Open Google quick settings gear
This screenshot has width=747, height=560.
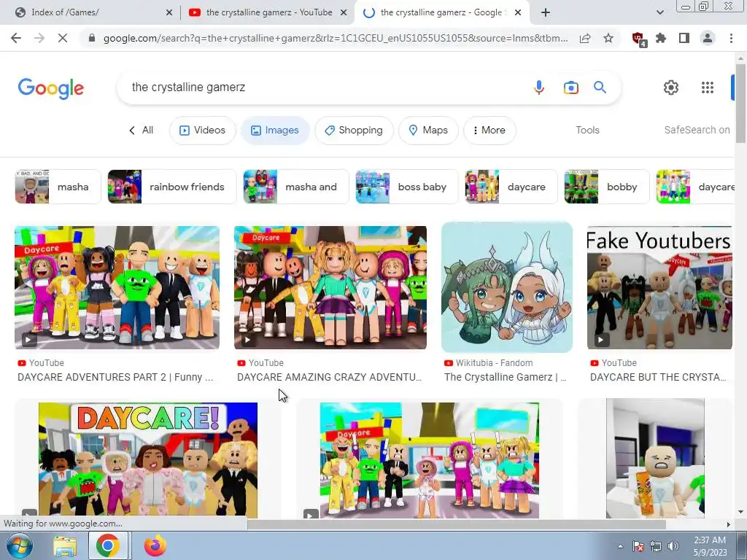tap(671, 87)
